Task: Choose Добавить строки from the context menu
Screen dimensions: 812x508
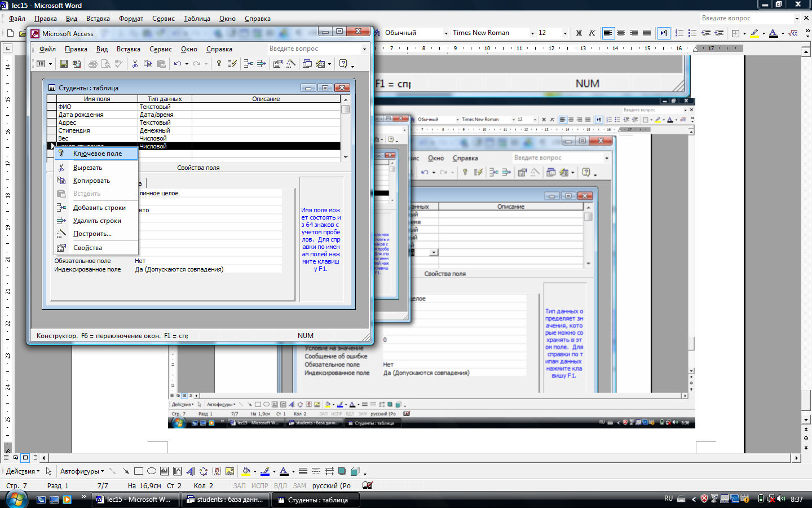Action: tap(96, 208)
